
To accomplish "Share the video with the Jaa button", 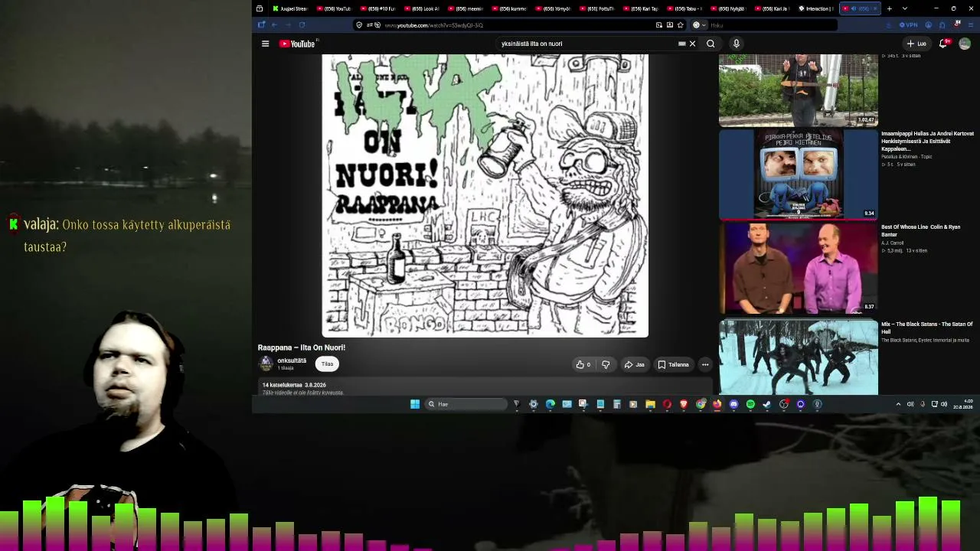I will (x=634, y=365).
